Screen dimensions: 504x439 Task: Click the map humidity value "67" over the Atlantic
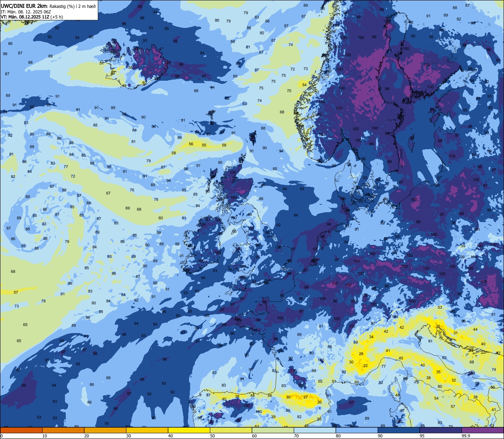108,193
